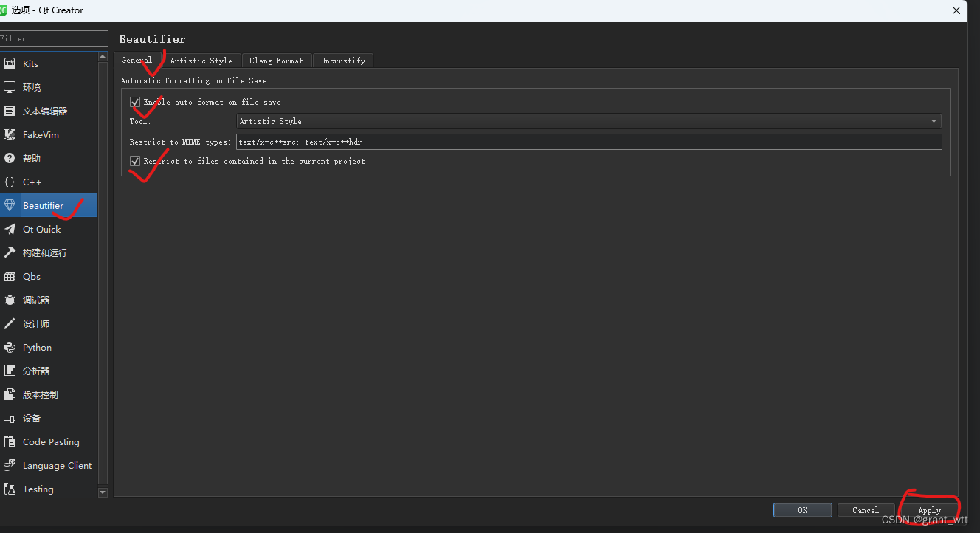Select the Code Pasting clipboard icon
980x533 pixels.
click(10, 442)
